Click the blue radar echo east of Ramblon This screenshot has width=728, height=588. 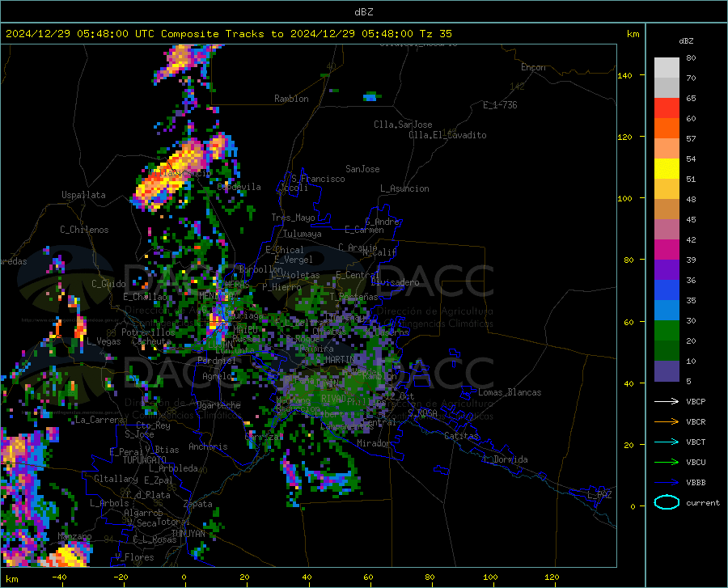(x=370, y=96)
